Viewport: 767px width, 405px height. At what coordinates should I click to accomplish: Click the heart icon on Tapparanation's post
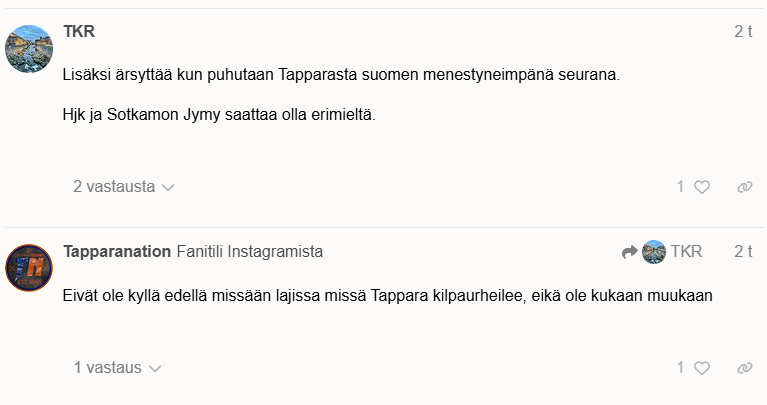tap(702, 368)
